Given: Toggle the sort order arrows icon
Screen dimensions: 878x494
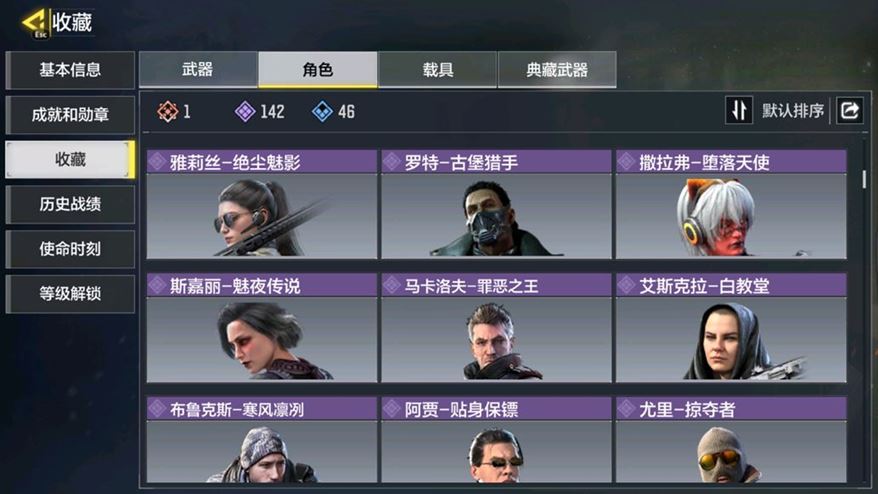Looking at the screenshot, I should 739,110.
